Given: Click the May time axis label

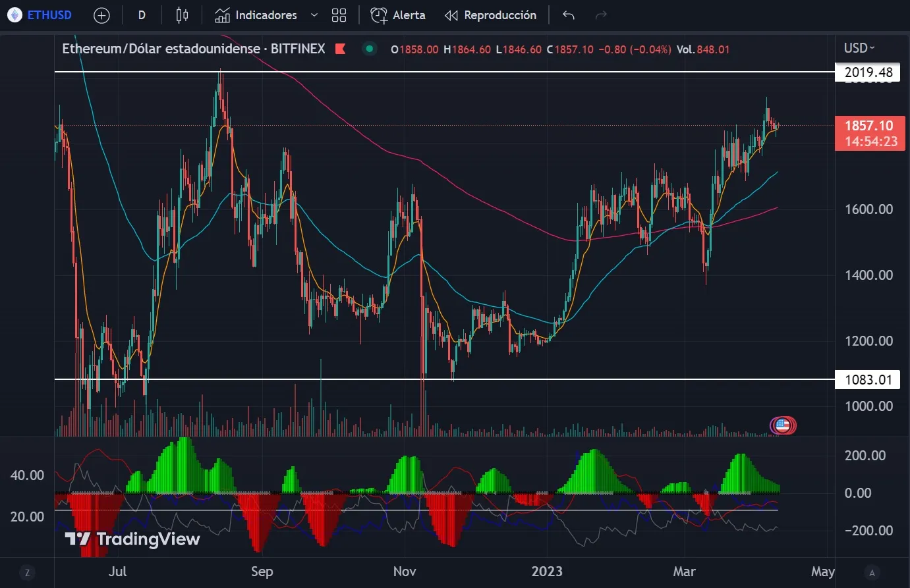Looking at the screenshot, I should [x=823, y=572].
